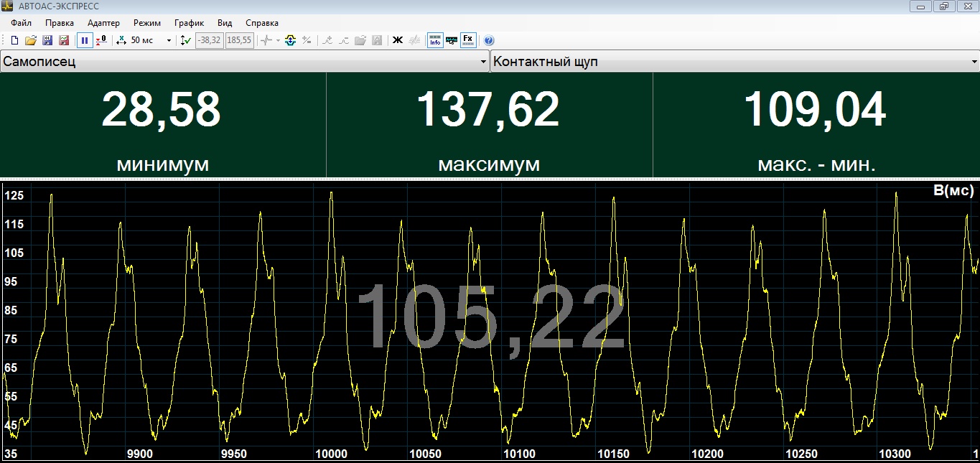The height and width of the screenshot is (463, 980).
Task: Open a file with the folder icon
Action: pyautogui.click(x=30, y=40)
